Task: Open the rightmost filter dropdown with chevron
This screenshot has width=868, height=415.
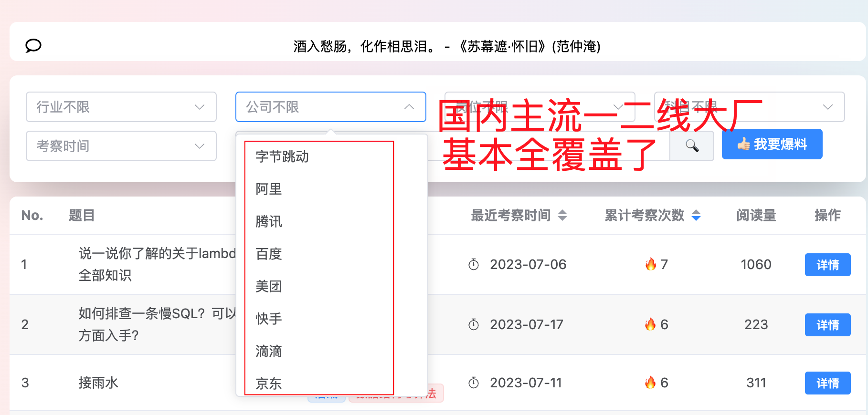Action: (x=750, y=107)
